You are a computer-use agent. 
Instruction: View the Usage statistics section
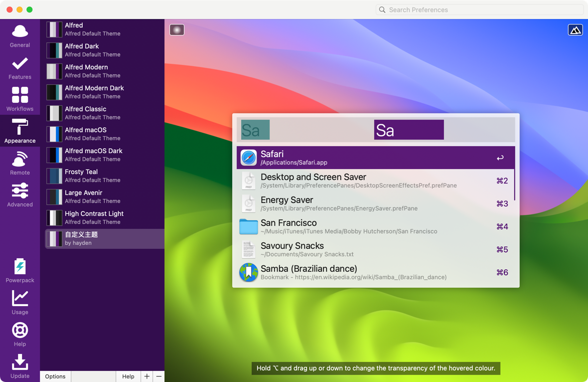coord(20,303)
